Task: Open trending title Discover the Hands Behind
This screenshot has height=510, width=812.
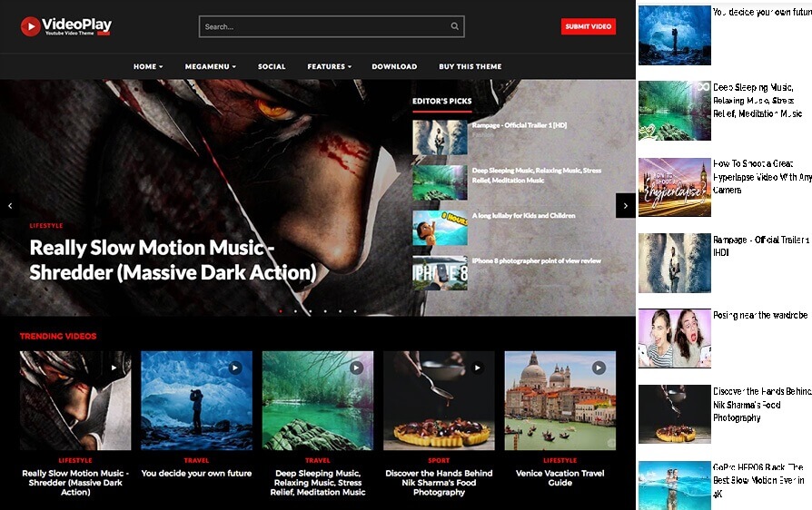Action: tap(439, 482)
